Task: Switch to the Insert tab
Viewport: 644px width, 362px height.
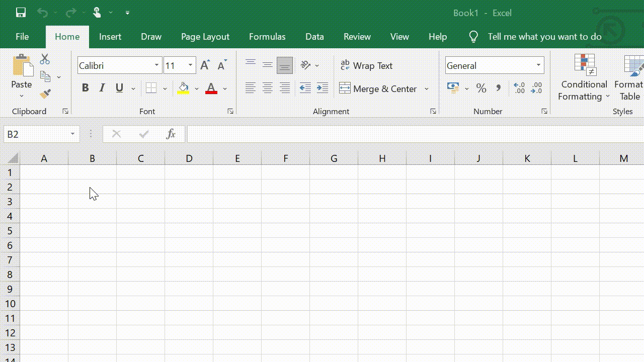Action: 110,37
